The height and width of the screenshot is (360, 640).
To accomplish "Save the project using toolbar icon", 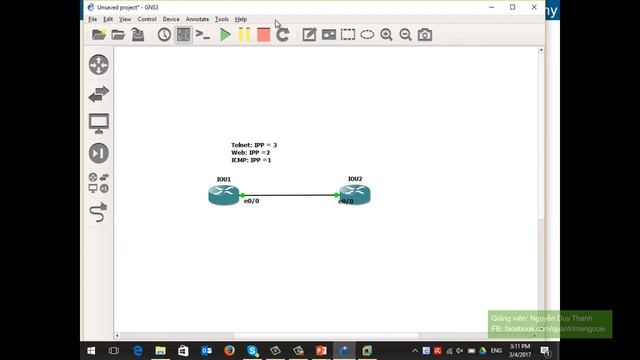I will [138, 35].
